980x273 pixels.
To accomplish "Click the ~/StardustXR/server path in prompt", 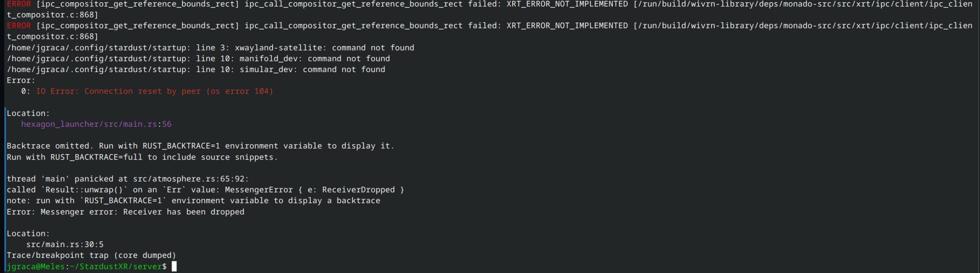I will coord(116,266).
